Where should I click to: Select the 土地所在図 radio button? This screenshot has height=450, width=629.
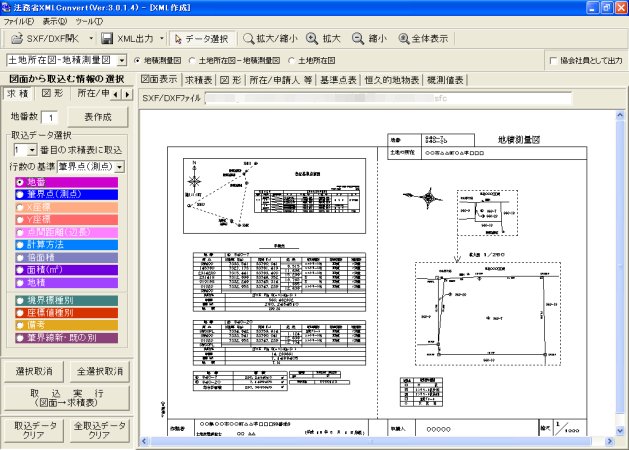292,61
